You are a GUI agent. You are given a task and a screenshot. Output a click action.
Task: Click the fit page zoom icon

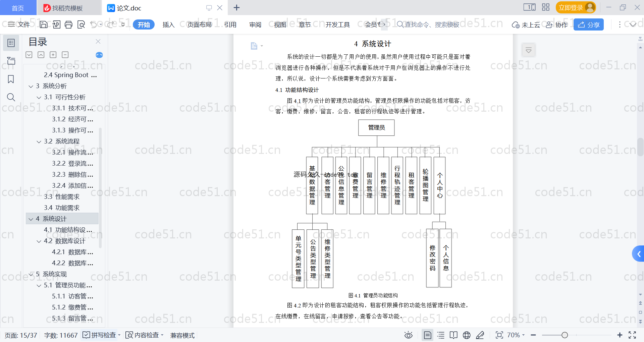point(499,335)
